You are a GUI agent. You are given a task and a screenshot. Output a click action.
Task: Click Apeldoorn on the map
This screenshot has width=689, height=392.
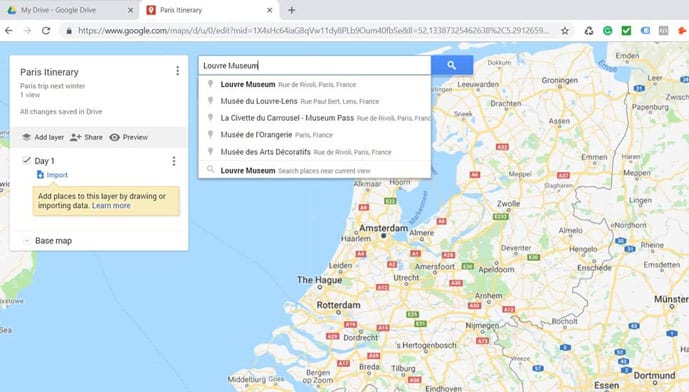(x=496, y=269)
